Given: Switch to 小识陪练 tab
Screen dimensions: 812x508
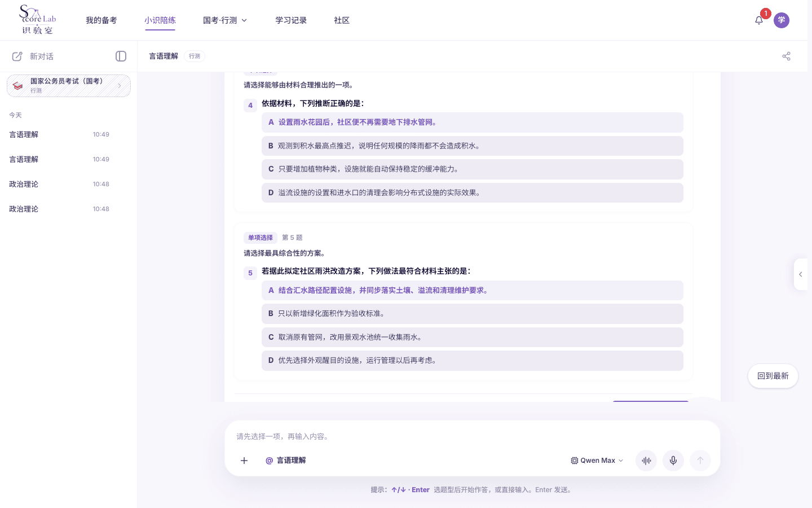Looking at the screenshot, I should 160,20.
